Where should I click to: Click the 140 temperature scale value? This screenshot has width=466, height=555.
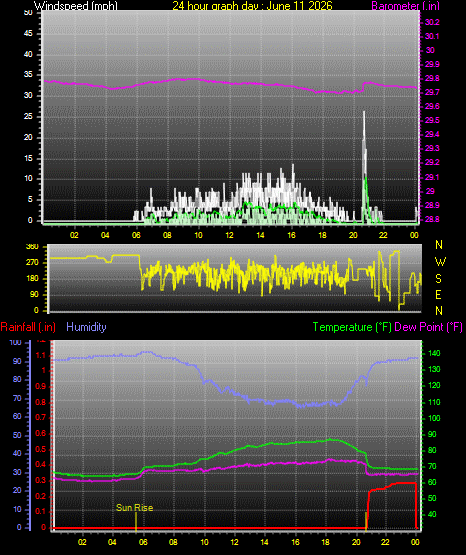(434, 353)
